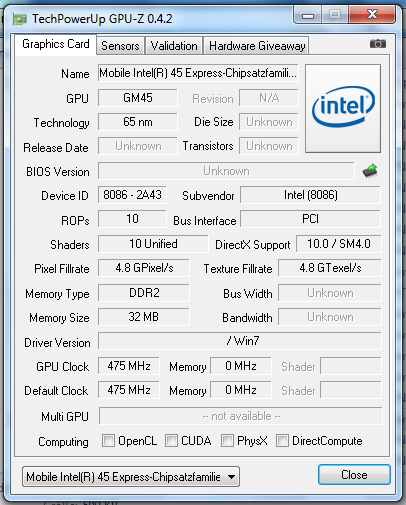406x505 pixels.
Task: Tick the PhysX checkbox
Action: pos(227,440)
